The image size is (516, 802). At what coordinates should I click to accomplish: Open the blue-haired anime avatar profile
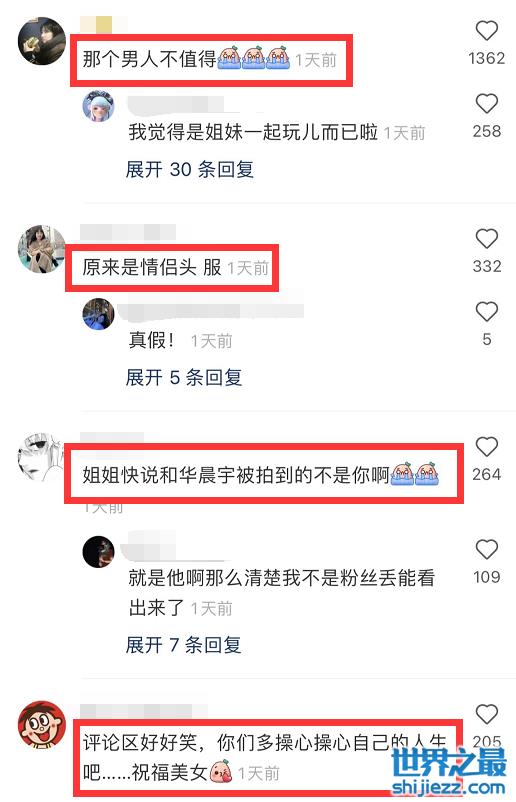98,106
